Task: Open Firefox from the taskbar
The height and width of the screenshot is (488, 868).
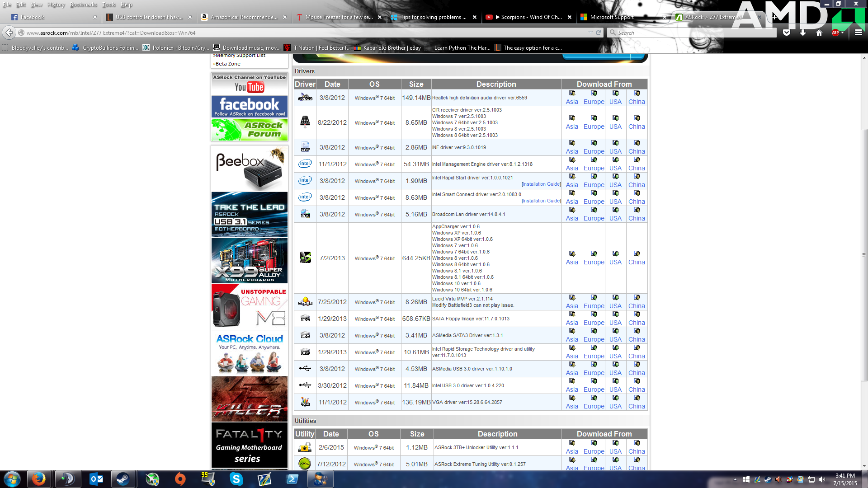Action: (x=38, y=479)
